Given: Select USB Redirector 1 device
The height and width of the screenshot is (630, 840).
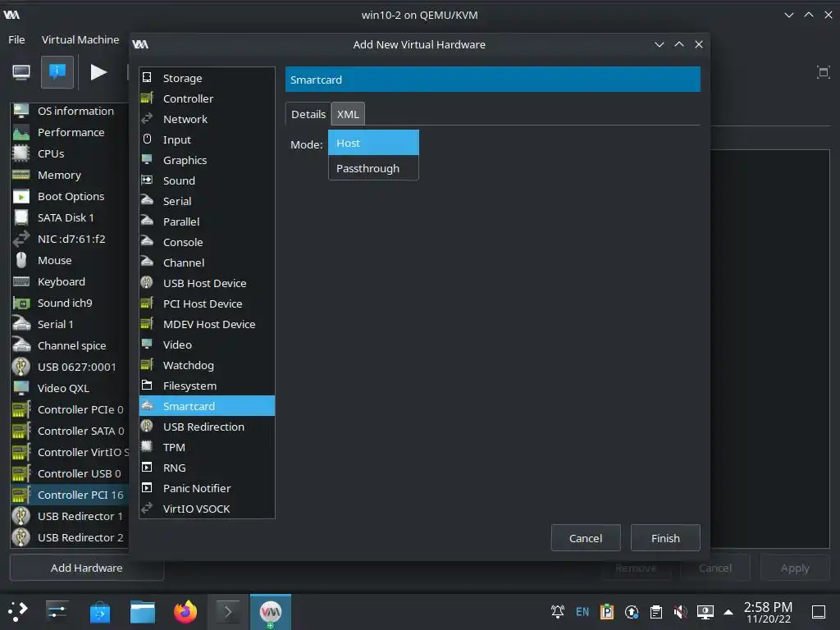Looking at the screenshot, I should (x=70, y=517).
